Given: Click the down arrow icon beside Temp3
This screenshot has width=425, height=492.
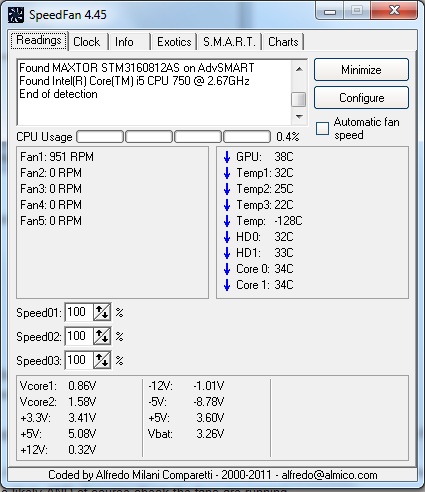Looking at the screenshot, I should (227, 205).
